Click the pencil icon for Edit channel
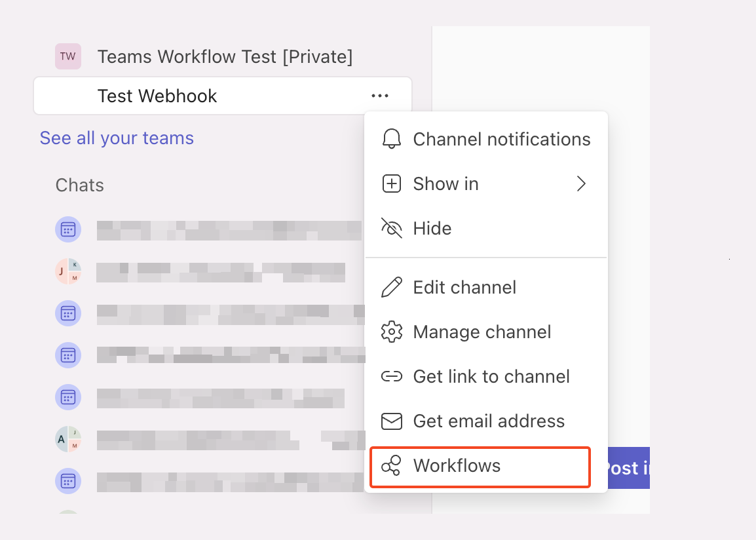The height and width of the screenshot is (540, 756). pos(391,288)
